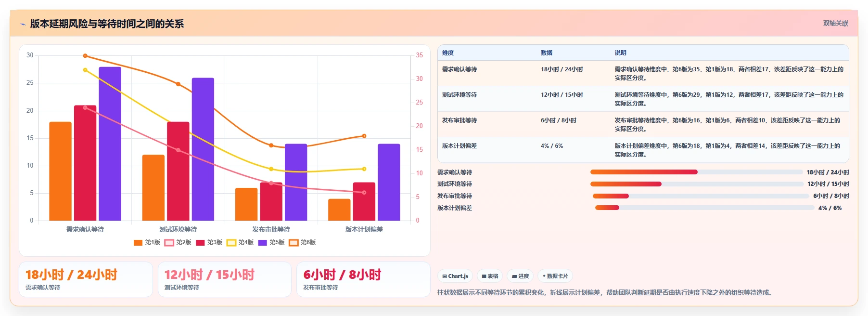
Task: Click the 测试环境等待 x-axis label
Action: pyautogui.click(x=178, y=229)
